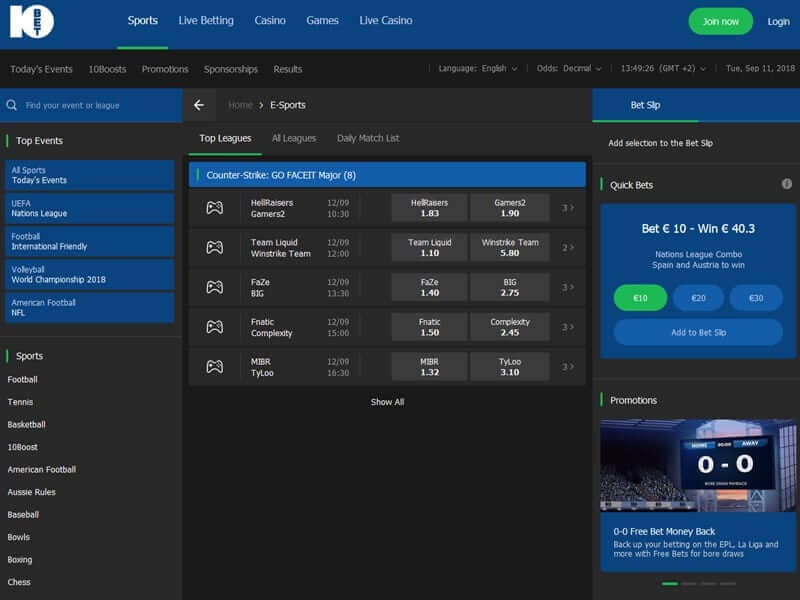
Task: Open the 0-0 Free Bet promotion image
Action: coord(698,465)
